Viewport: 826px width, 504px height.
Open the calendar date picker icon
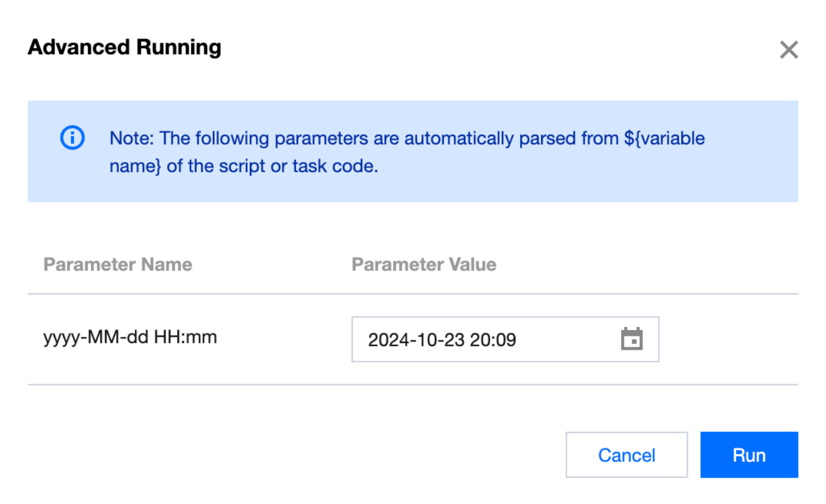(x=631, y=339)
